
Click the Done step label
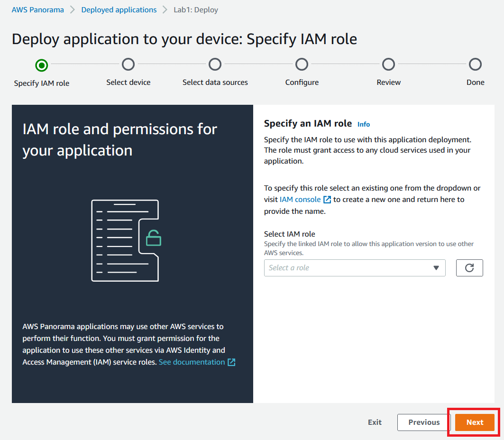[476, 82]
